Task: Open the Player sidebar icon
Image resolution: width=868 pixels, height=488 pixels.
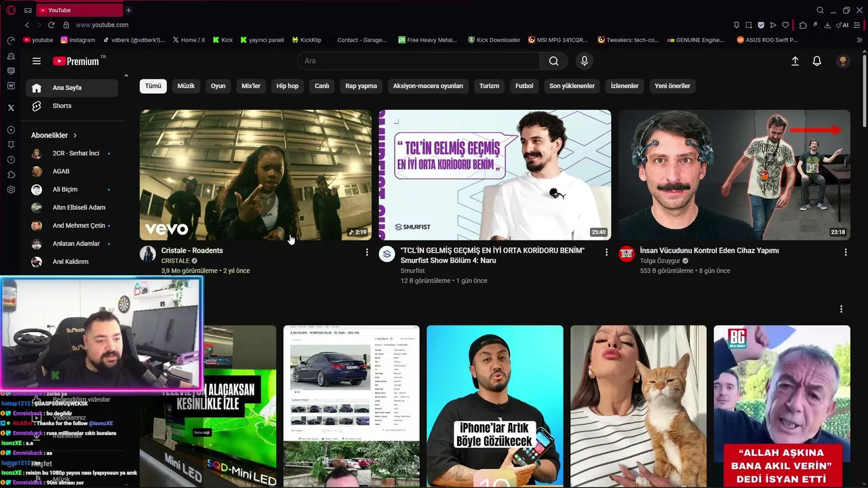Action: tap(11, 129)
